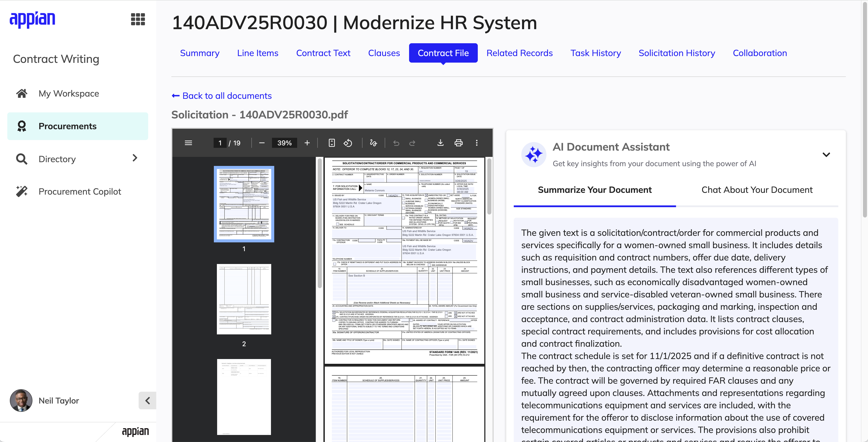The image size is (868, 442).
Task: Open the Collaboration tab
Action: [x=760, y=53]
